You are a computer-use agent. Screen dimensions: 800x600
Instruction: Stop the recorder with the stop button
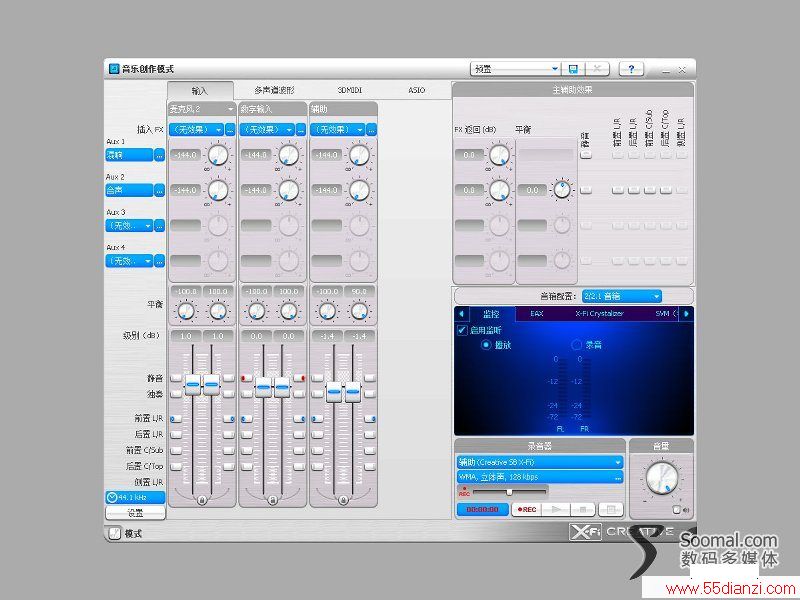tap(584, 509)
